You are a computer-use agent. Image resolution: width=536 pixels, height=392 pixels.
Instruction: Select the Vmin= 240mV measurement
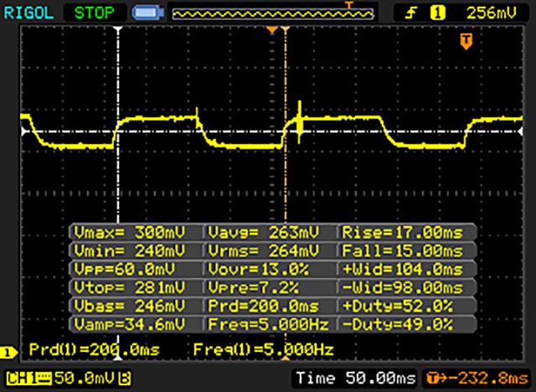(x=130, y=251)
